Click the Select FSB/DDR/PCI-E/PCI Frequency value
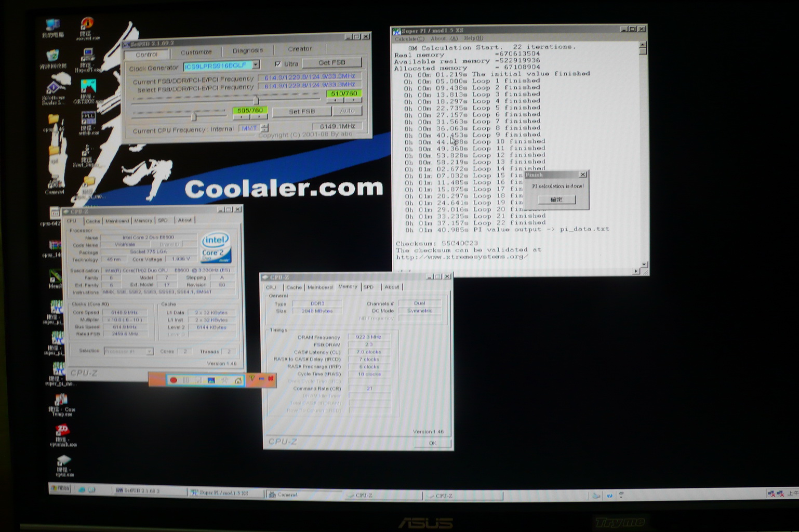Image resolution: width=799 pixels, height=532 pixels. 310,85
